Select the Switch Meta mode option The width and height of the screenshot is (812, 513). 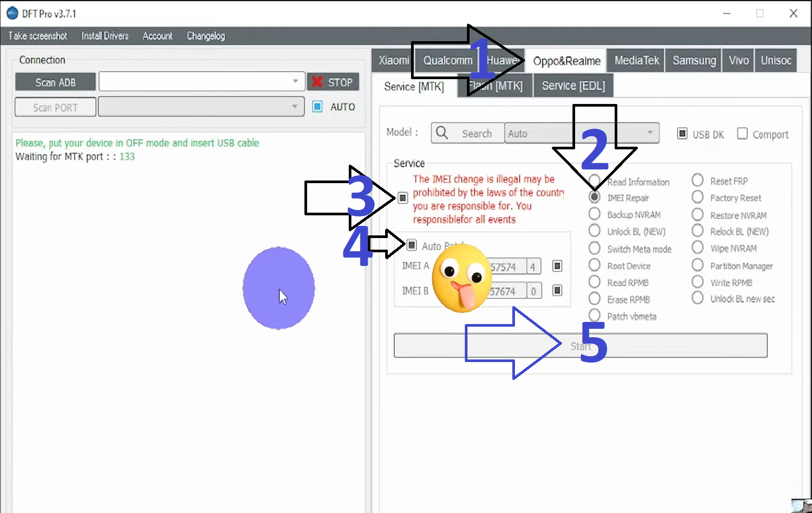tap(595, 248)
